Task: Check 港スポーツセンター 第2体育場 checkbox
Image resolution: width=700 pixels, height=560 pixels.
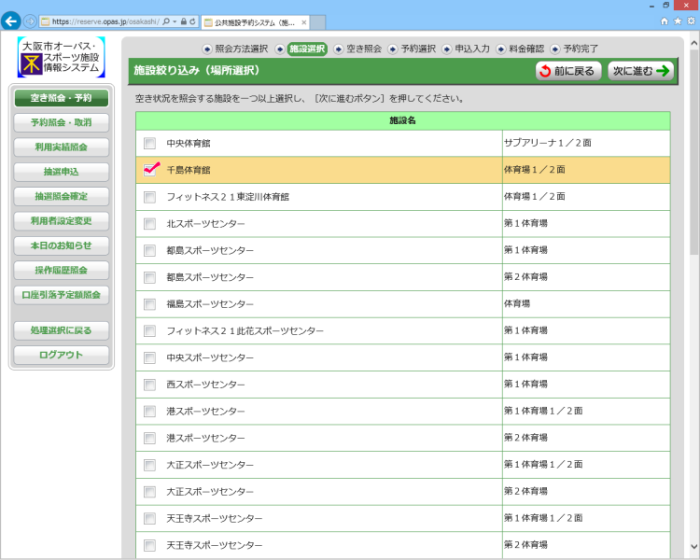Action: click(150, 438)
